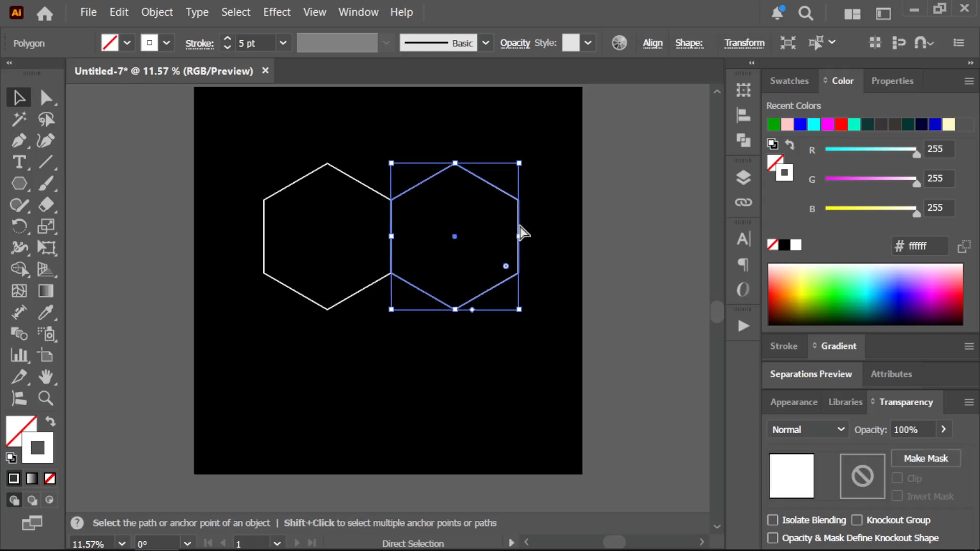Select the Polygon shape tool
Screen dimensions: 980x551
[19, 184]
